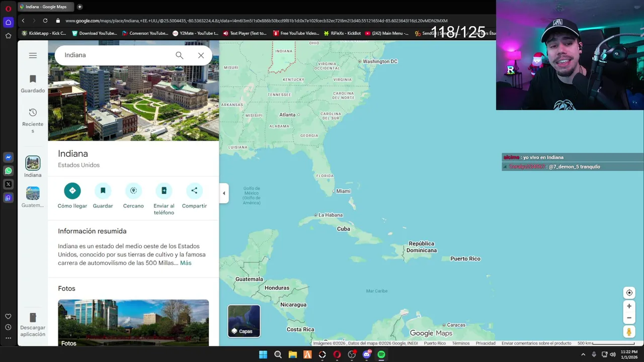Click Descargar aplicación phone icon
This screenshot has width=644, height=362.
pyautogui.click(x=33, y=318)
